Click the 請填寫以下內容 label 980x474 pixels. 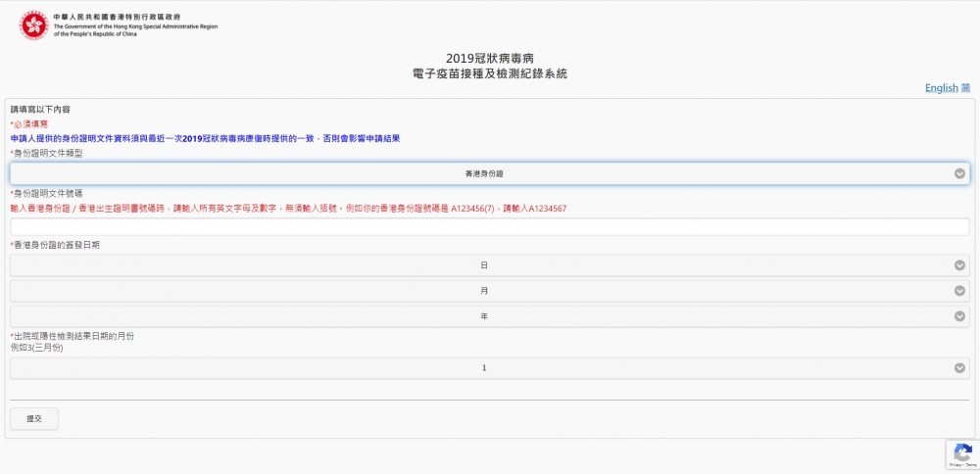point(40,110)
